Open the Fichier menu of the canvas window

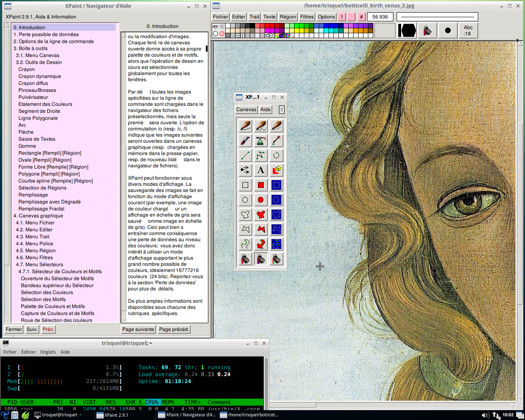pos(220,17)
